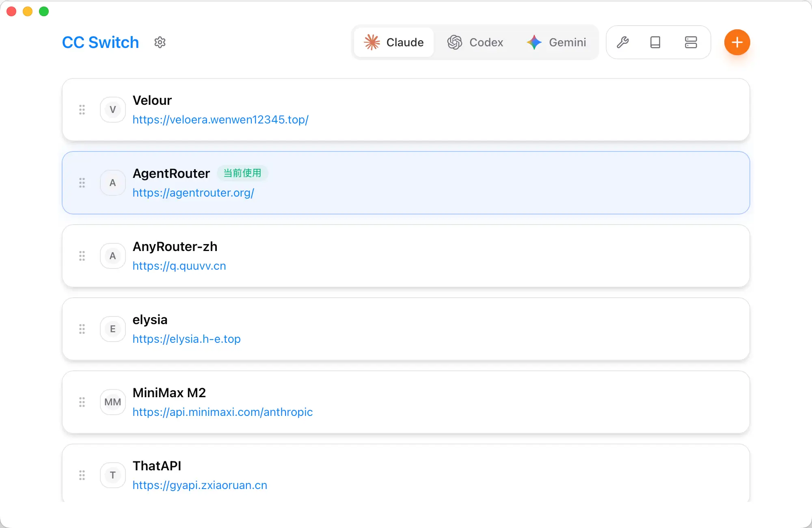The width and height of the screenshot is (812, 528).
Task: Open the agentrouter.org link
Action: (x=193, y=193)
